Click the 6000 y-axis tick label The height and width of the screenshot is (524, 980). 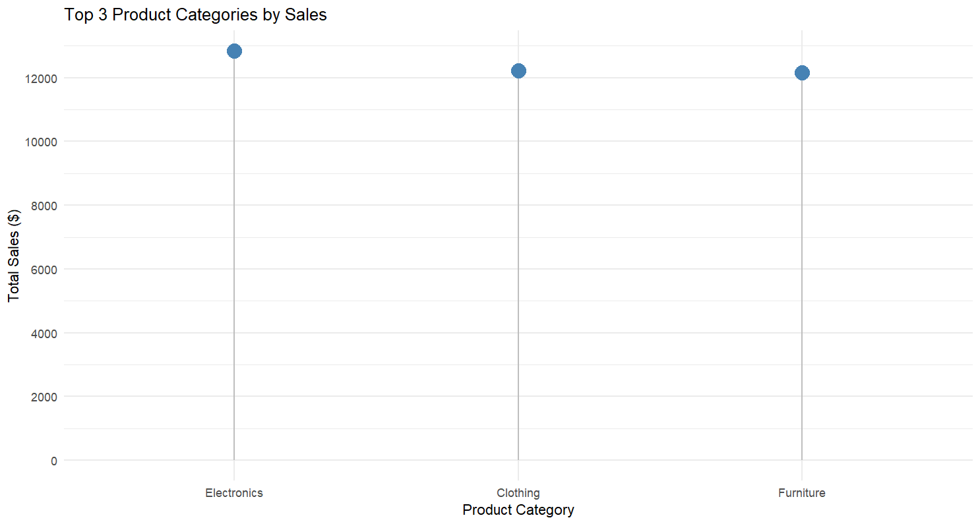pyautogui.click(x=45, y=270)
